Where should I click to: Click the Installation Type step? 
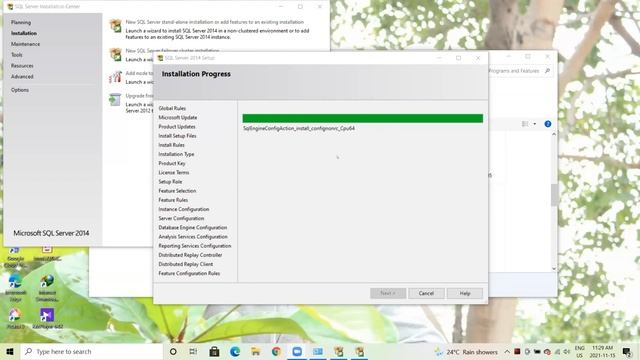(176, 154)
